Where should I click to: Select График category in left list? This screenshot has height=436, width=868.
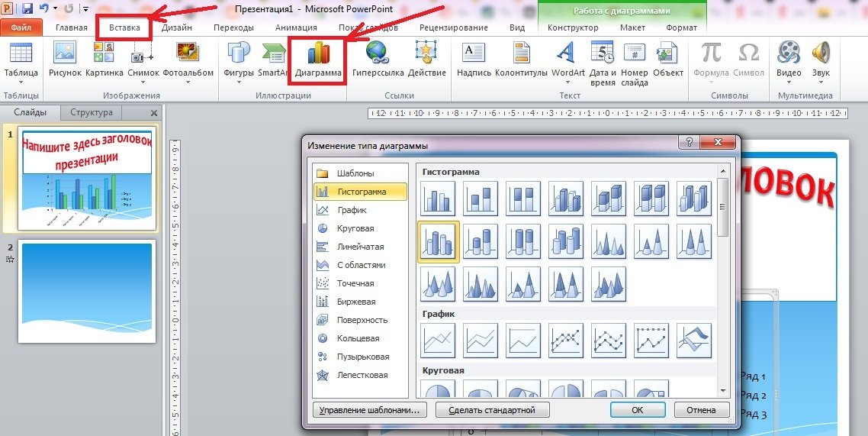(x=360, y=210)
